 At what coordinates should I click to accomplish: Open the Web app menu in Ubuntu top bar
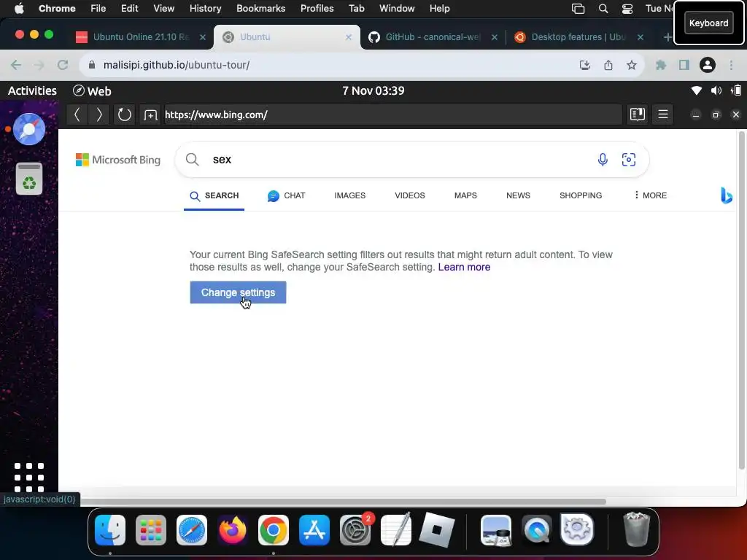[92, 91]
